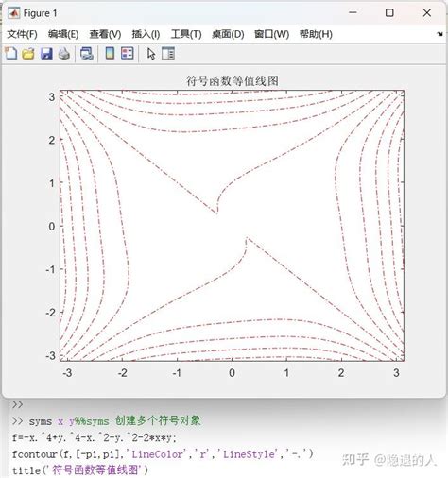The height and width of the screenshot is (478, 448).
Task: Select the x-axis tick label -2
Action: point(122,373)
